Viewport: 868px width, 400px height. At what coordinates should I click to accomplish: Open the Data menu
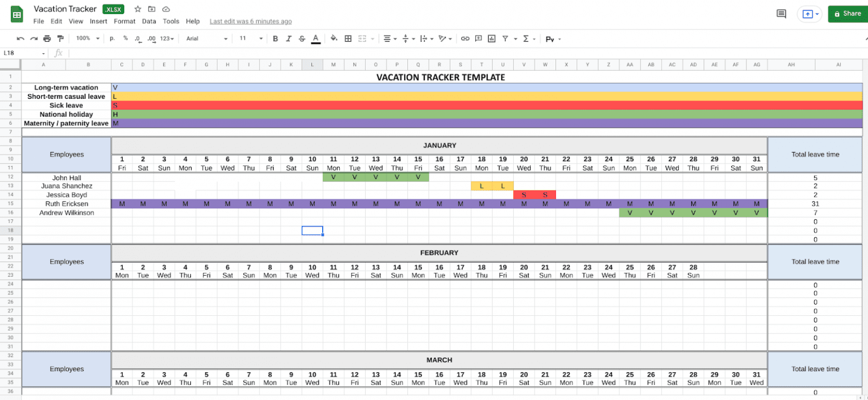click(x=149, y=21)
